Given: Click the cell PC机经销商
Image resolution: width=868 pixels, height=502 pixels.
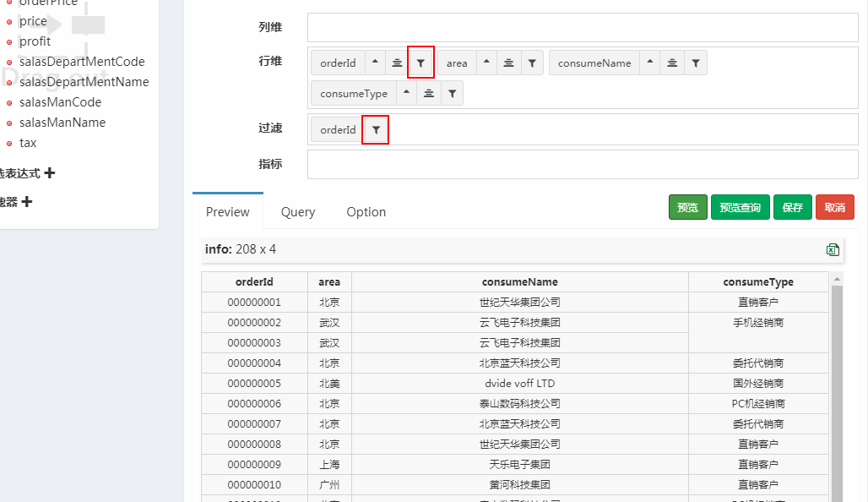Looking at the screenshot, I should (758, 404).
